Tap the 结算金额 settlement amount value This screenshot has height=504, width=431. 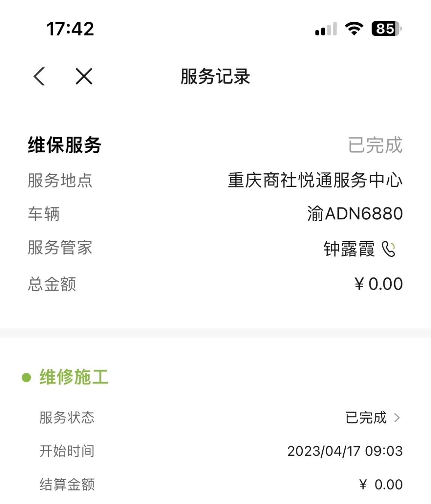click(x=381, y=485)
